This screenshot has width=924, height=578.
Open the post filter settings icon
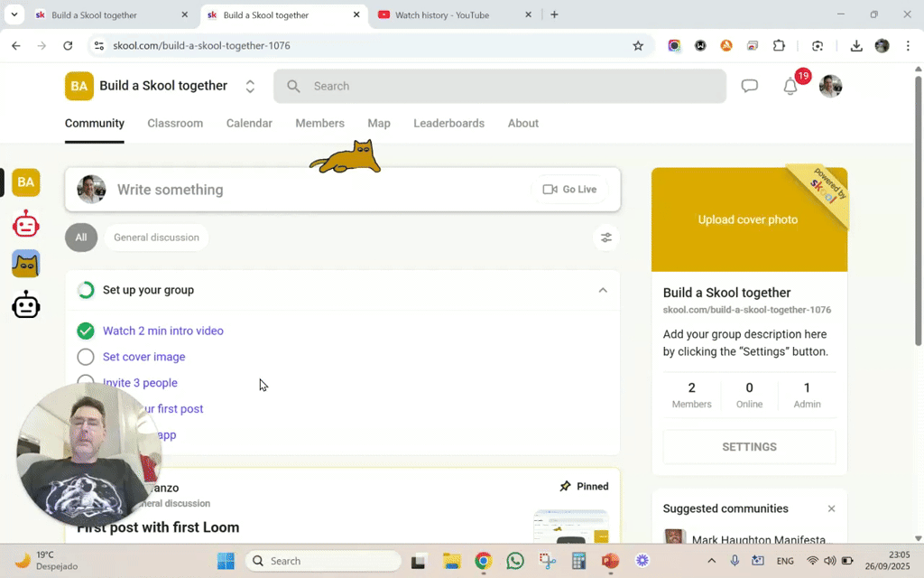click(605, 238)
